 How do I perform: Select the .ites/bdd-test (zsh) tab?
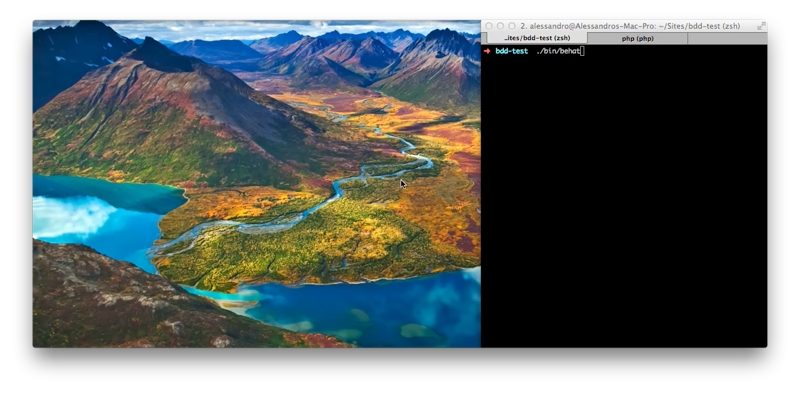pos(537,38)
